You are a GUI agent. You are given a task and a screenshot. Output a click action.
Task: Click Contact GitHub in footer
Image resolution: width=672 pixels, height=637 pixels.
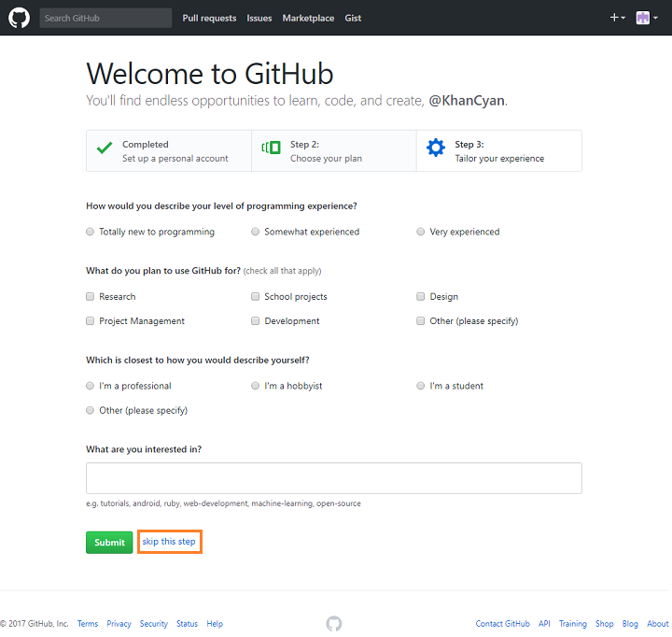tap(502, 623)
